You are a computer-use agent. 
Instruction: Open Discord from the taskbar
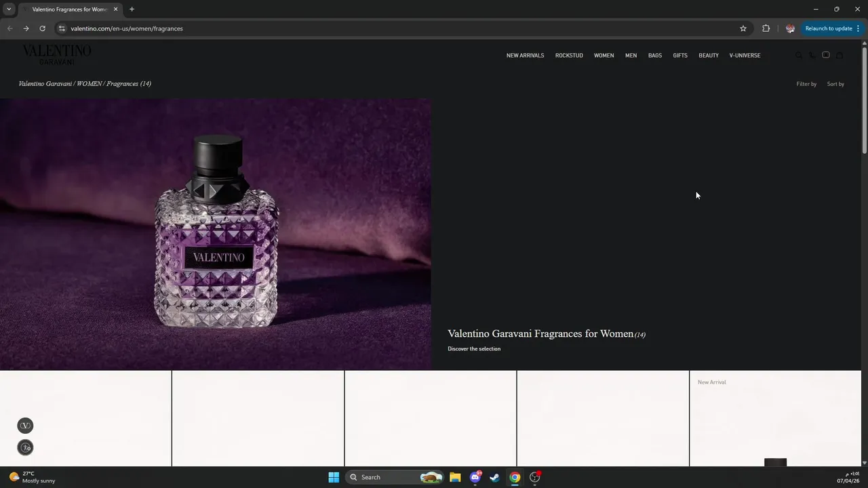[475, 477]
